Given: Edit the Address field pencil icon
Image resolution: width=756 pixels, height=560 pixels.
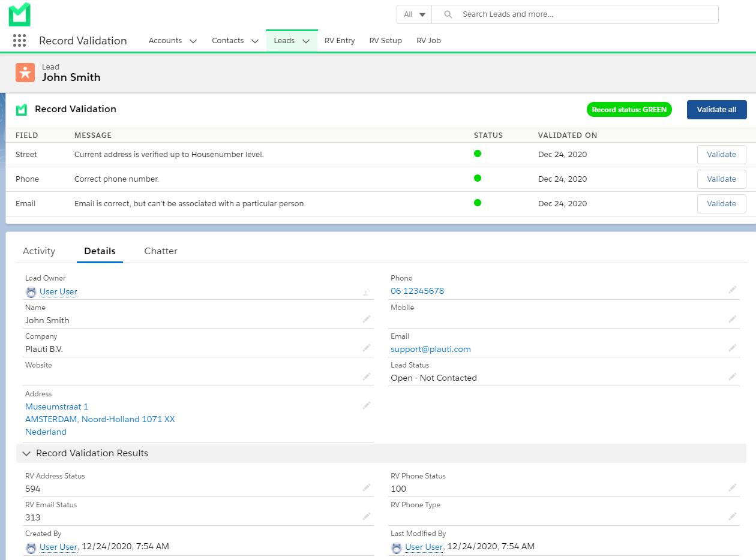Looking at the screenshot, I should [367, 405].
